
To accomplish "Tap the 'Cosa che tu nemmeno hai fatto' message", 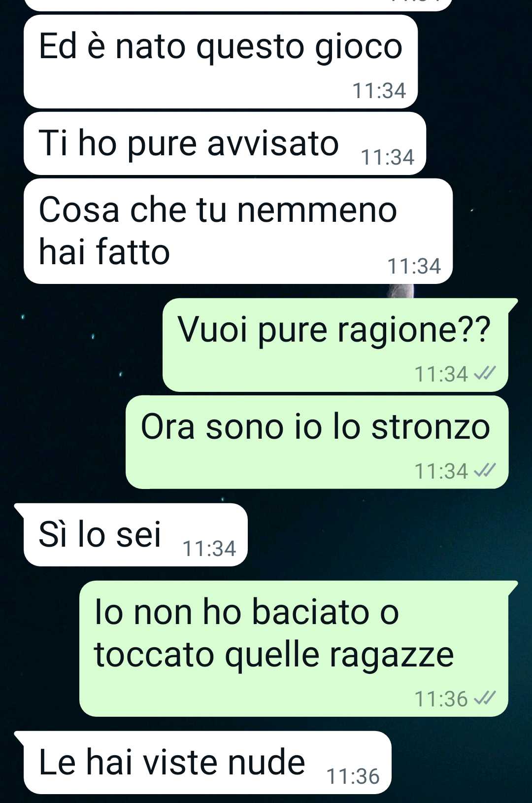I will (238, 231).
